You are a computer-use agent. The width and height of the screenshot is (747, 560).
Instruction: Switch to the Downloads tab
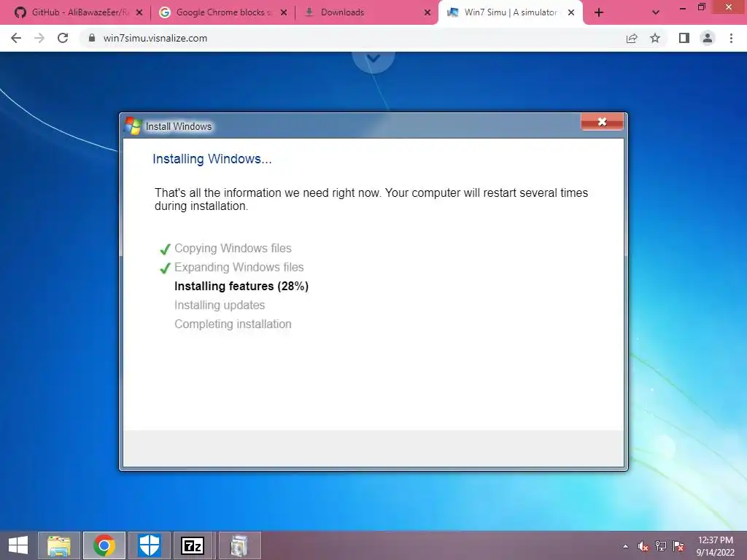pos(366,12)
